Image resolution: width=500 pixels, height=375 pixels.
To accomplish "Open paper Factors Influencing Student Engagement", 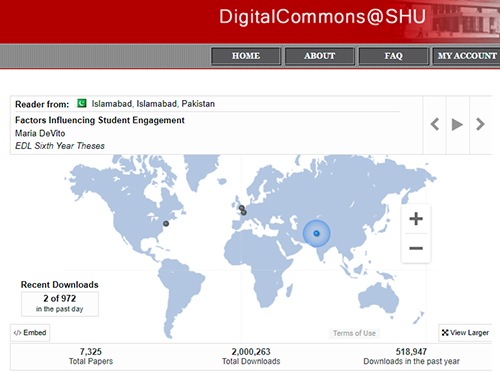I will (100, 120).
